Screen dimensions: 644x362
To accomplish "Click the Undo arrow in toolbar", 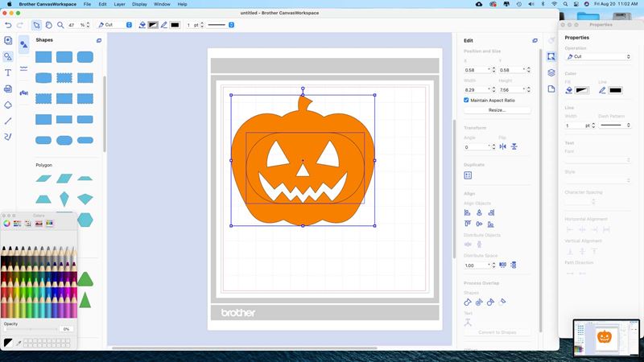I will (x=8, y=25).
